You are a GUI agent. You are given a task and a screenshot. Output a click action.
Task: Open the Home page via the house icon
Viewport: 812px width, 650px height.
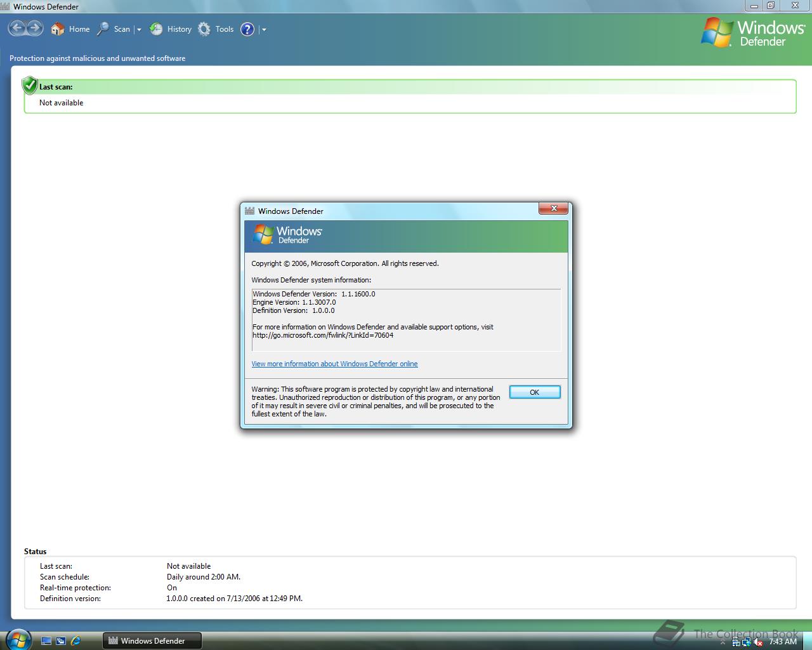coord(58,29)
